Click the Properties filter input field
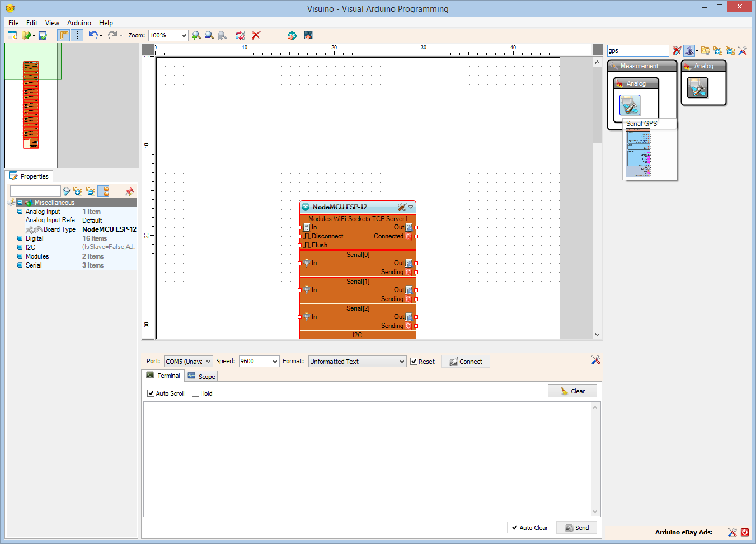The height and width of the screenshot is (544, 756). click(x=35, y=191)
